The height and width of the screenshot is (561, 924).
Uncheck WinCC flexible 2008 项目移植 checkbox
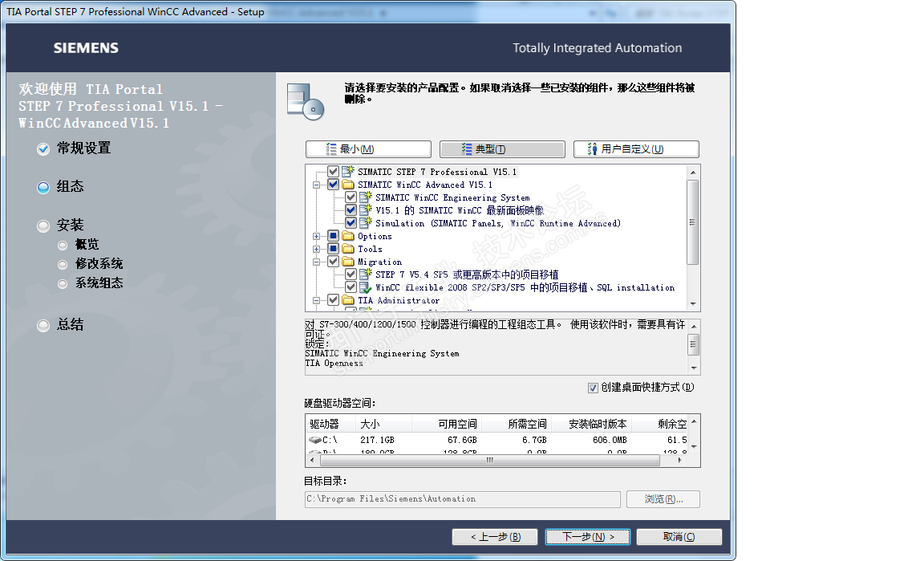click(x=351, y=287)
